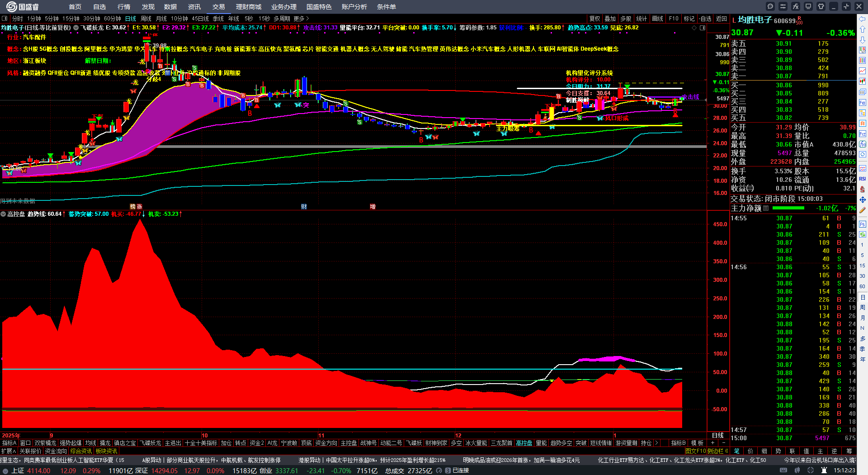This screenshot has height=475, width=868.
Task: Click the 上证 index value in status bar
Action: tap(39, 470)
